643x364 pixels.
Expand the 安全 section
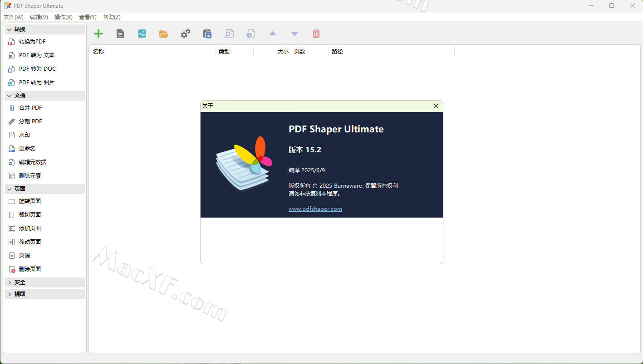[44, 282]
